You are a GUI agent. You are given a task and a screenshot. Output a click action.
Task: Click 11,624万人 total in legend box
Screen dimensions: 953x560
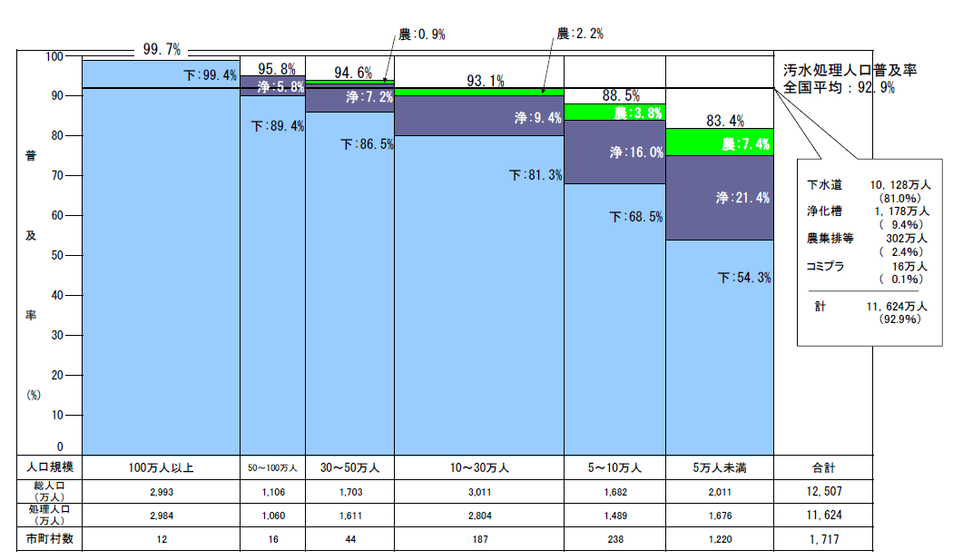point(897,307)
